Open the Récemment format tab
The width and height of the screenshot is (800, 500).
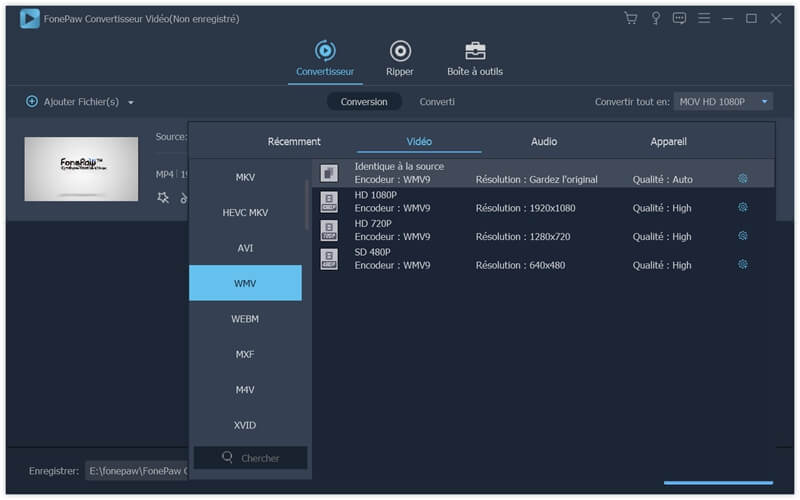click(x=294, y=141)
